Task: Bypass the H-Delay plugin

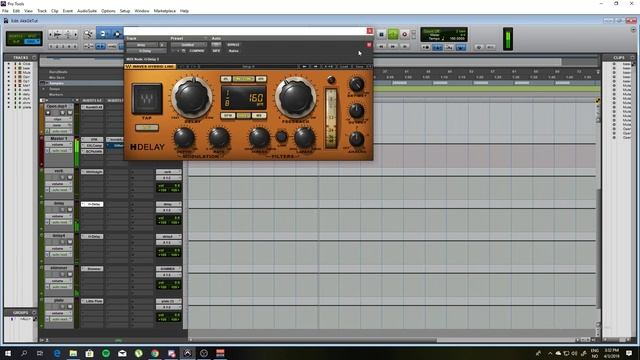Action: click(x=233, y=44)
